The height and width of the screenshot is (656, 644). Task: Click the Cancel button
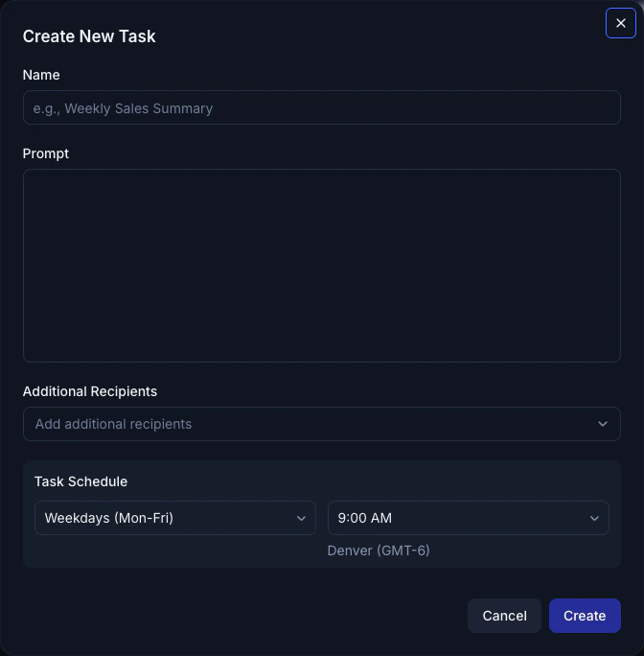click(x=504, y=616)
